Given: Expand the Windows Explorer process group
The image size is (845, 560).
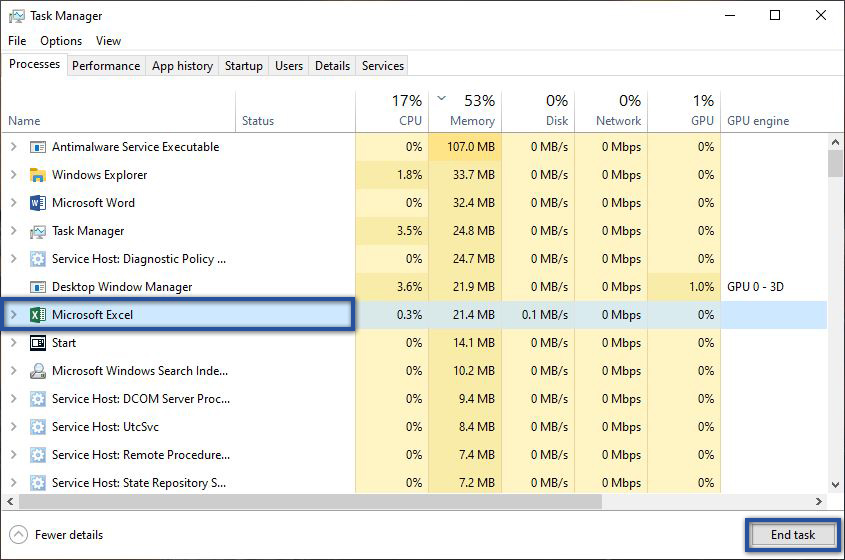Looking at the screenshot, I should click(x=13, y=175).
